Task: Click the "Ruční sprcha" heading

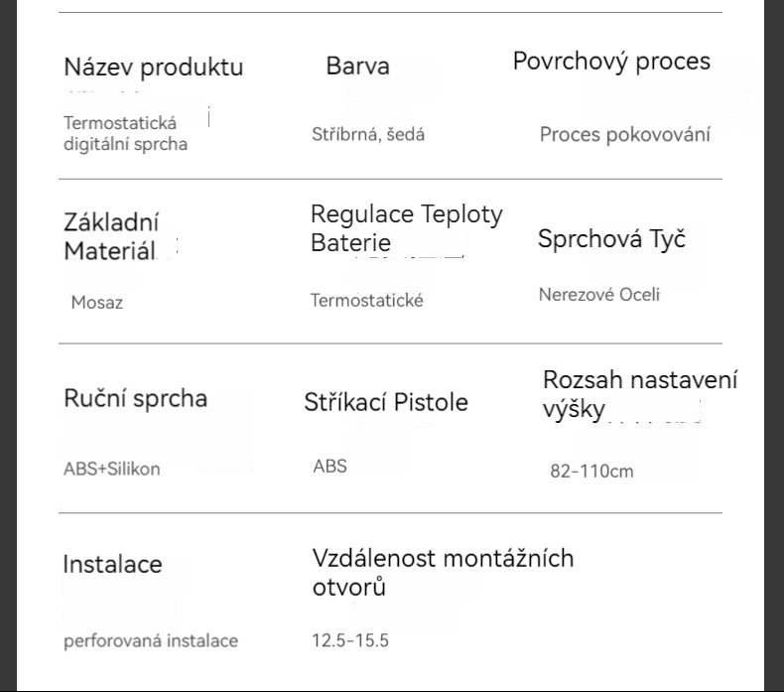Action: coord(136,399)
